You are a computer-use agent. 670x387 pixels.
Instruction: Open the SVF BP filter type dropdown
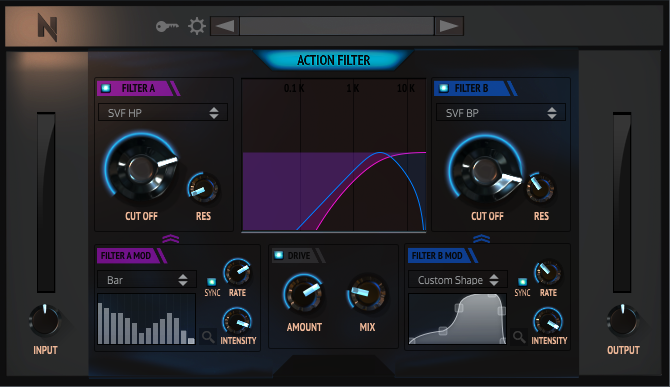coord(501,113)
